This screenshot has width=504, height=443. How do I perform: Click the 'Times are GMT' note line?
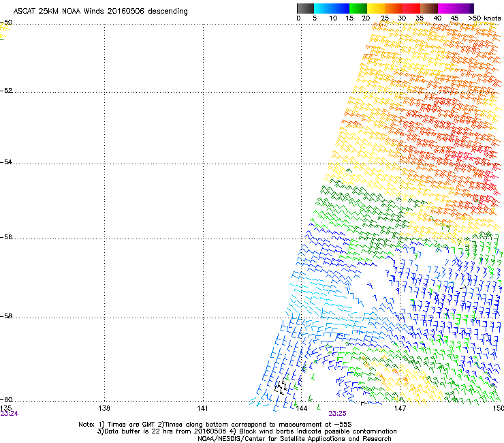[215, 425]
